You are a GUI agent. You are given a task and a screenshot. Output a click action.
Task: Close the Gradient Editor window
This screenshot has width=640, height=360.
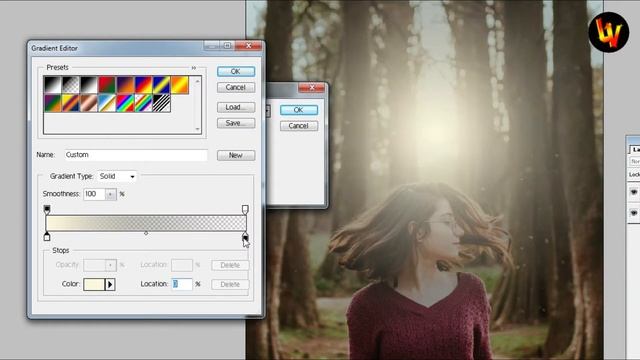click(249, 46)
